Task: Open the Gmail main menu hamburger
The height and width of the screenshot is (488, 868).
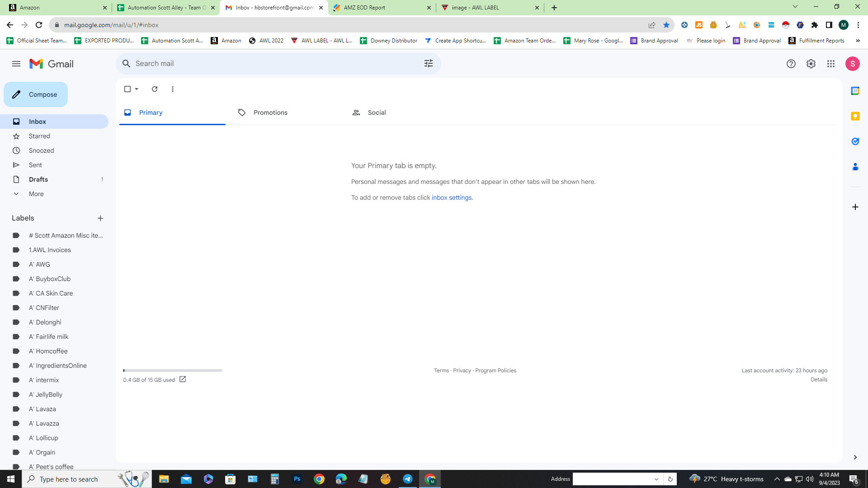Action: (16, 64)
